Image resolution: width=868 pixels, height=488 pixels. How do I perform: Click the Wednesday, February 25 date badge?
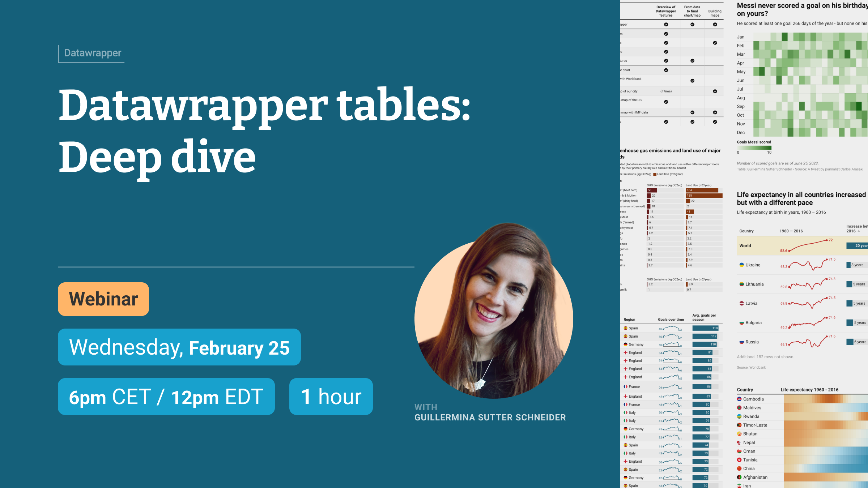pyautogui.click(x=179, y=347)
